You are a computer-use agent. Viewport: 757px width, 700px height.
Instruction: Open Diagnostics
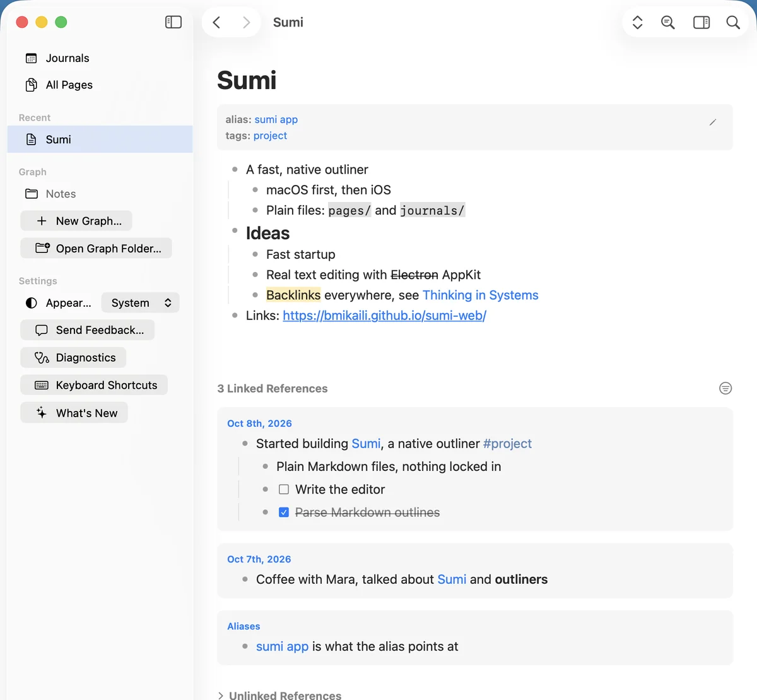pos(73,358)
